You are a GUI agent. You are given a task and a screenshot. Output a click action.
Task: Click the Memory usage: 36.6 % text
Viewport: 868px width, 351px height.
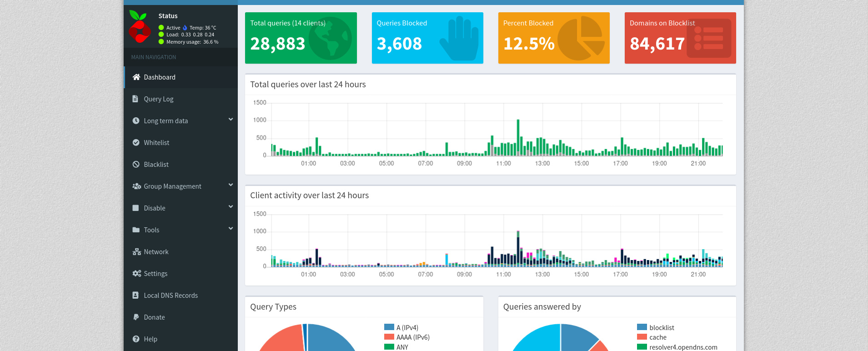[x=192, y=42]
